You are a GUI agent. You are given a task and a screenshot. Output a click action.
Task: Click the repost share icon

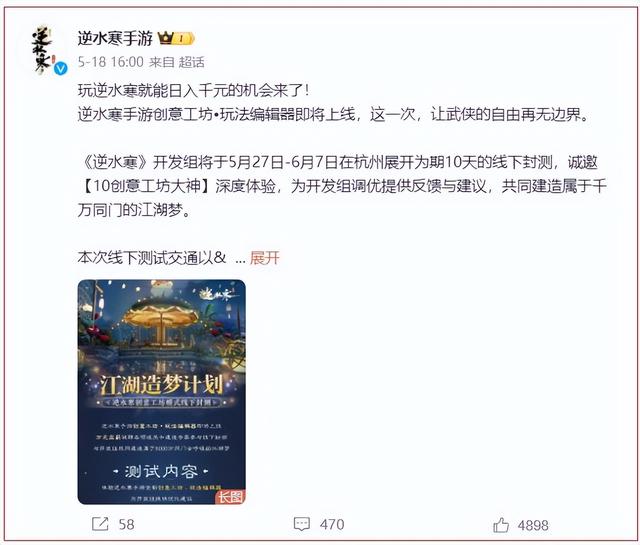pos(100,524)
